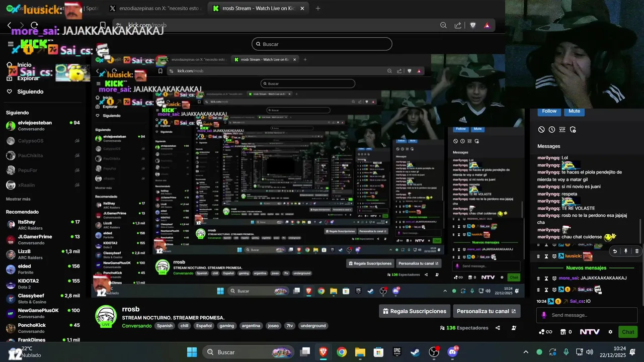Open OBS Studio from the taskbar
The width and height of the screenshot is (644, 362).
[434, 352]
